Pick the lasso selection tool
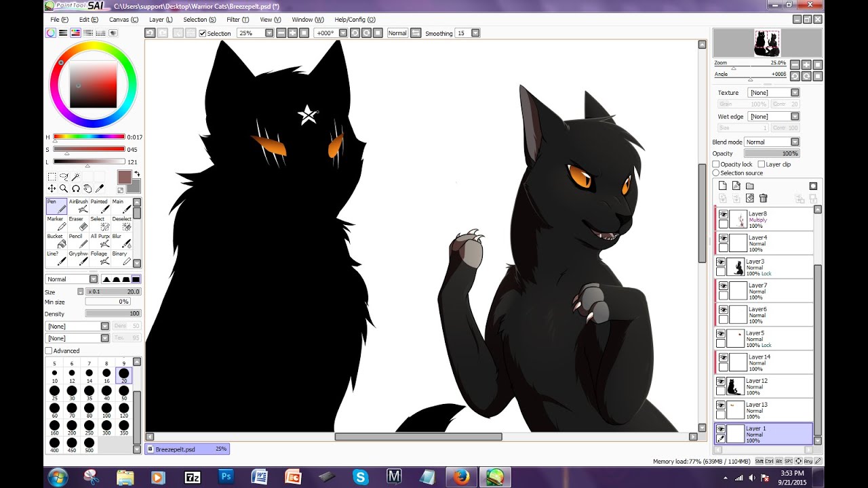The image size is (868, 488). click(64, 176)
